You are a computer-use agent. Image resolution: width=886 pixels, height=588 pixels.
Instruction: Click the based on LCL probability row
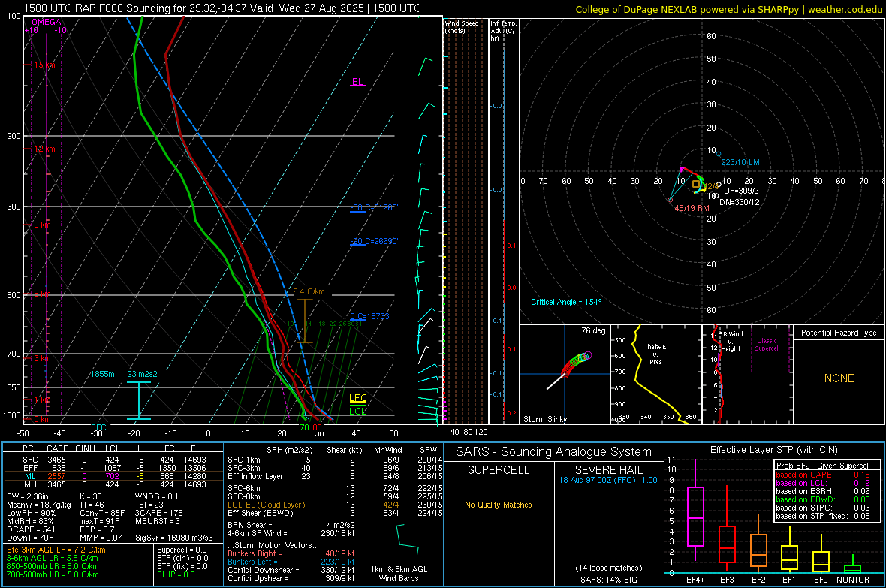[823, 483]
